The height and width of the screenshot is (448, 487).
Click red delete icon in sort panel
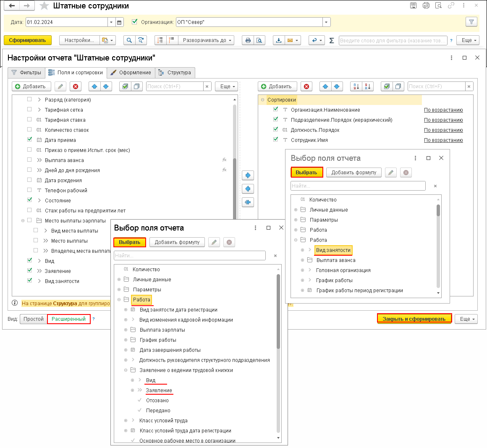[306, 86]
